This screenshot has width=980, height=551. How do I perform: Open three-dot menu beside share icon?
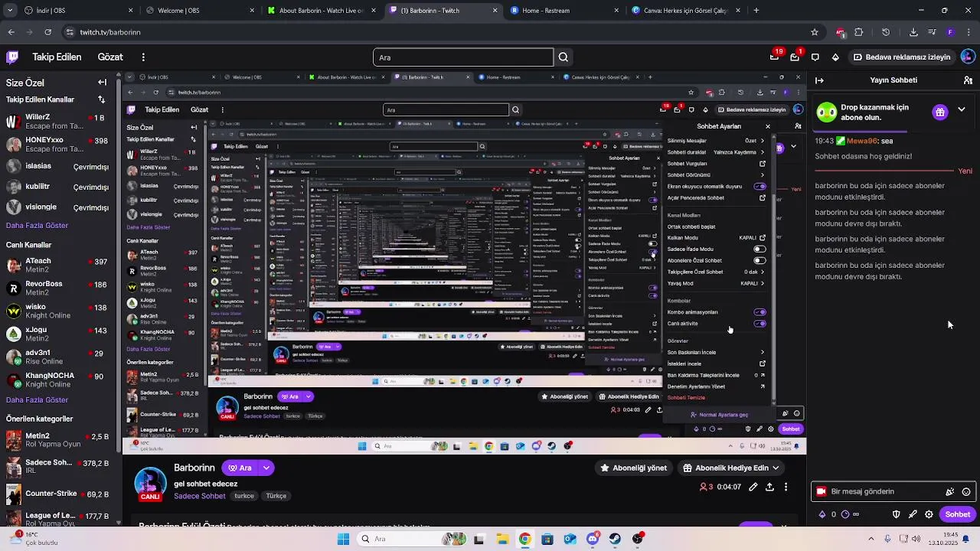coord(786,487)
